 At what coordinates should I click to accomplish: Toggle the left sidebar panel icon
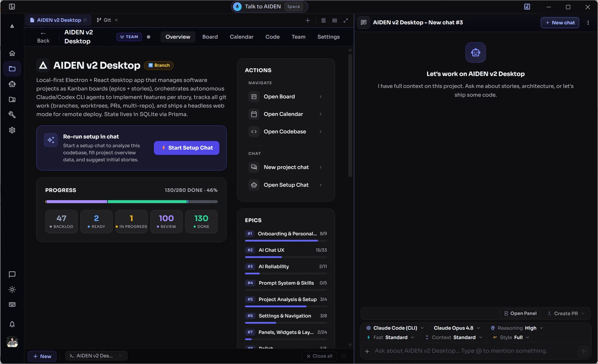point(12,7)
